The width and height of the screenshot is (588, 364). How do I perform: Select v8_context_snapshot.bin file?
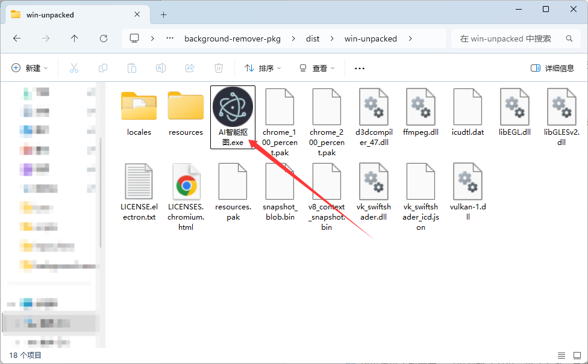pyautogui.click(x=327, y=197)
